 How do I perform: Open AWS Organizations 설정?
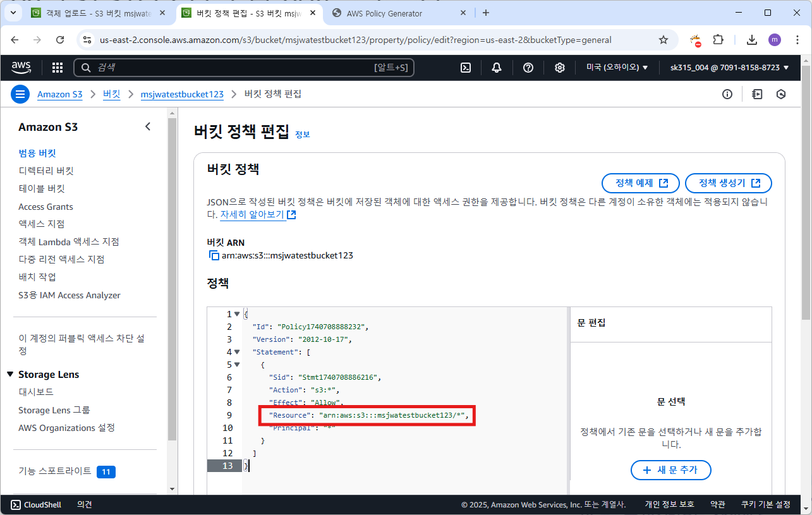click(66, 428)
